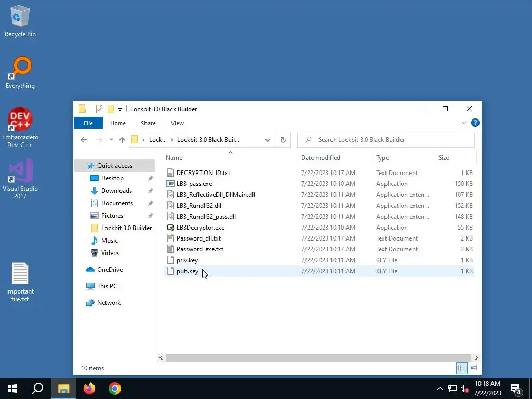Select the LB3_Rundll32_pass.dll file
Screen dimensions: 532x399
coord(206,217)
